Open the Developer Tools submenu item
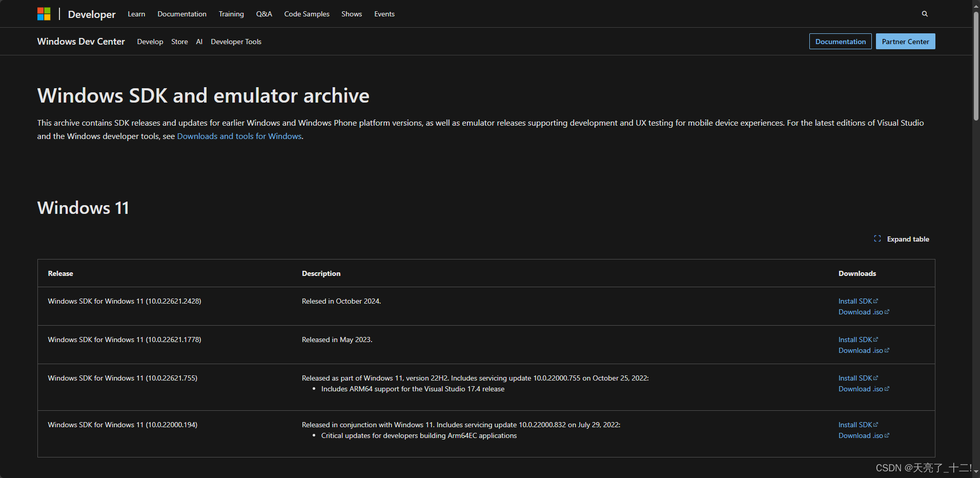 pos(236,42)
